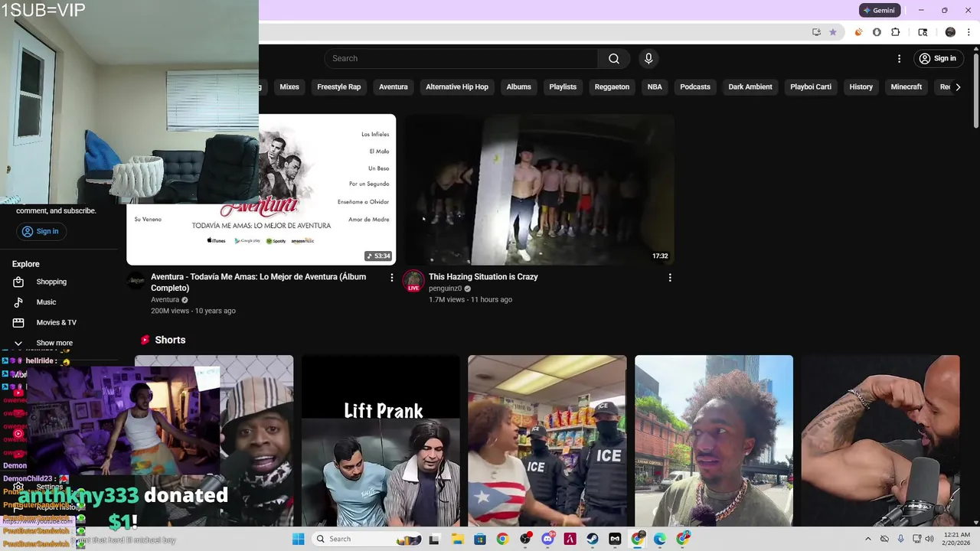Open the short showing a man flexing his bicep
This screenshot has width=980, height=551.
click(880, 441)
